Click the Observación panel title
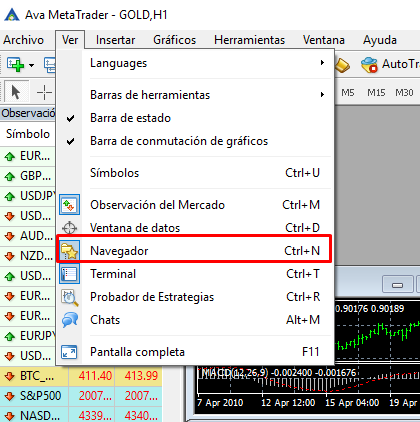This screenshot has width=420, height=422. pyautogui.click(x=28, y=113)
